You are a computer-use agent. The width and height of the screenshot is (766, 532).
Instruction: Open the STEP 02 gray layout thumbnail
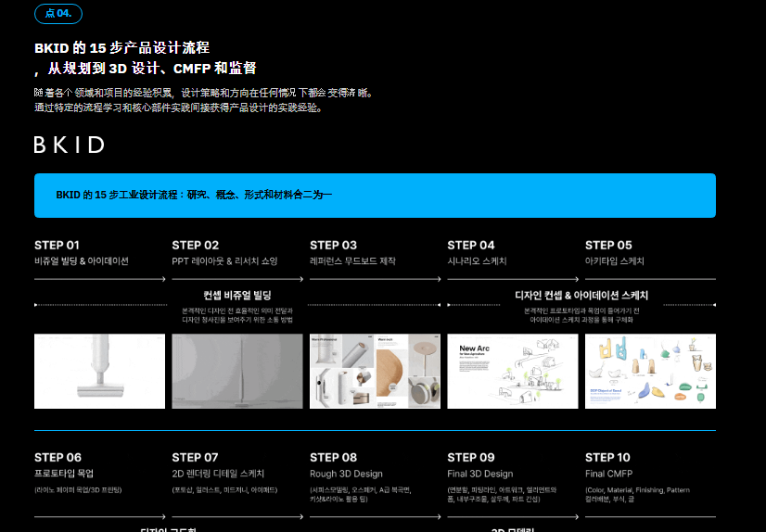pos(237,371)
